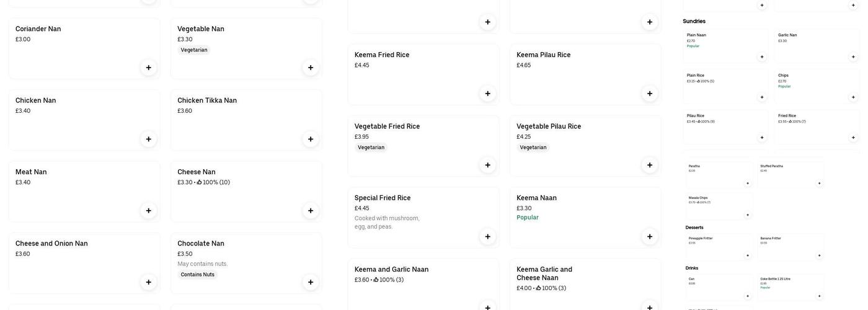Add Keema Pilau Rice to order
The image size is (868, 310).
pyautogui.click(x=650, y=94)
